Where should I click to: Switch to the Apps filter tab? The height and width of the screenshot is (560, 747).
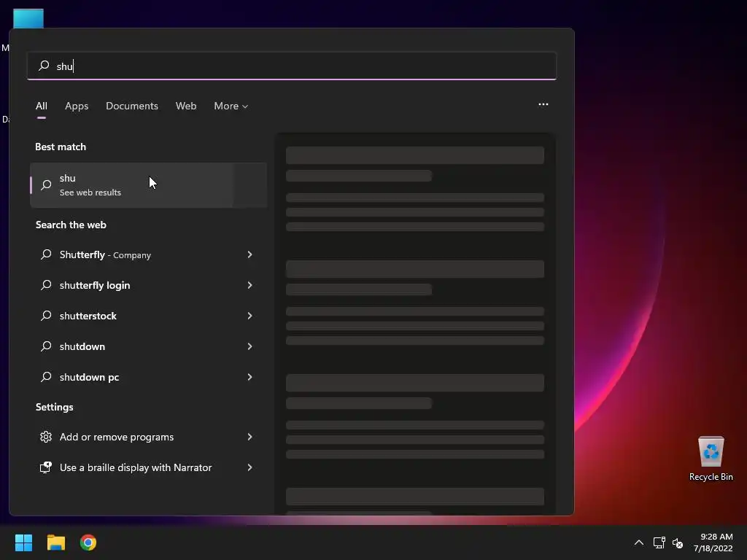point(77,106)
